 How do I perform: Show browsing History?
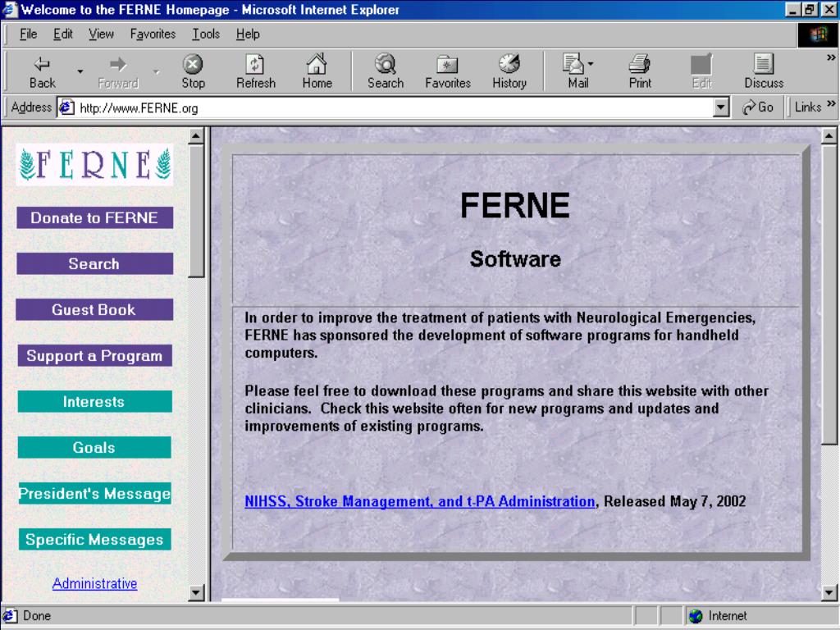[509, 72]
